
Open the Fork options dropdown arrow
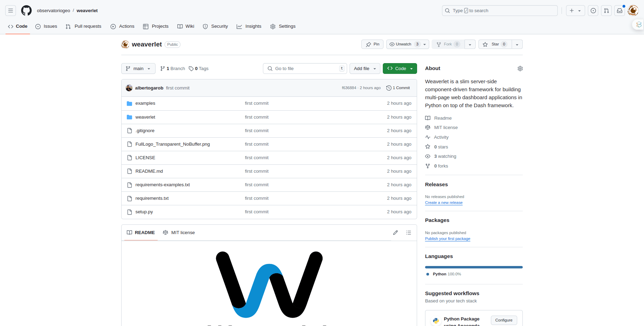pyautogui.click(x=470, y=44)
